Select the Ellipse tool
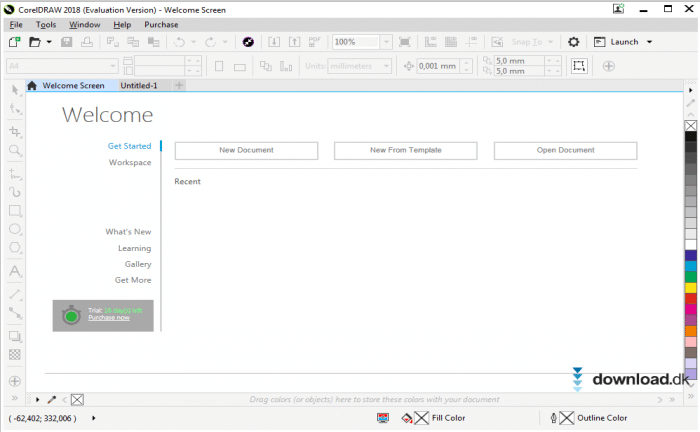 coord(15,229)
